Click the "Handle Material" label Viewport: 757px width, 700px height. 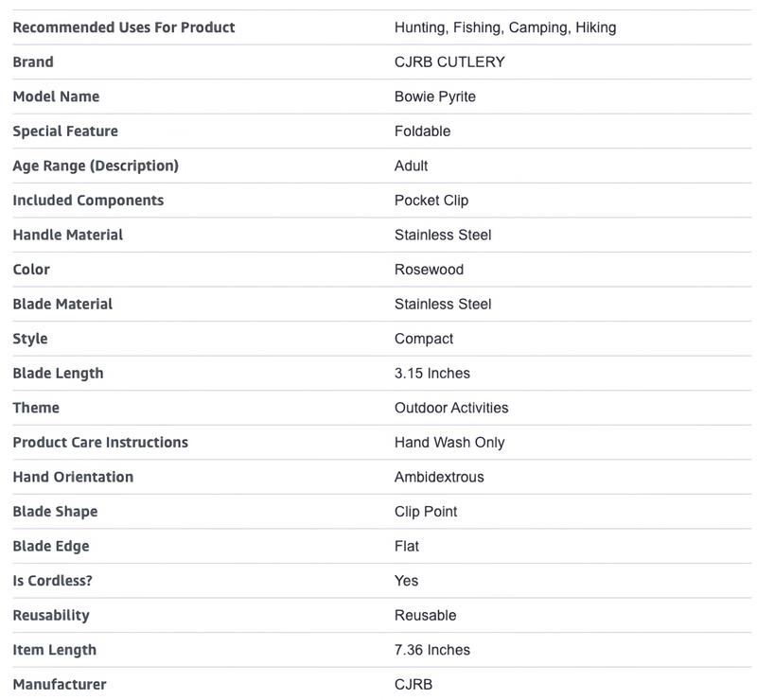coord(68,235)
